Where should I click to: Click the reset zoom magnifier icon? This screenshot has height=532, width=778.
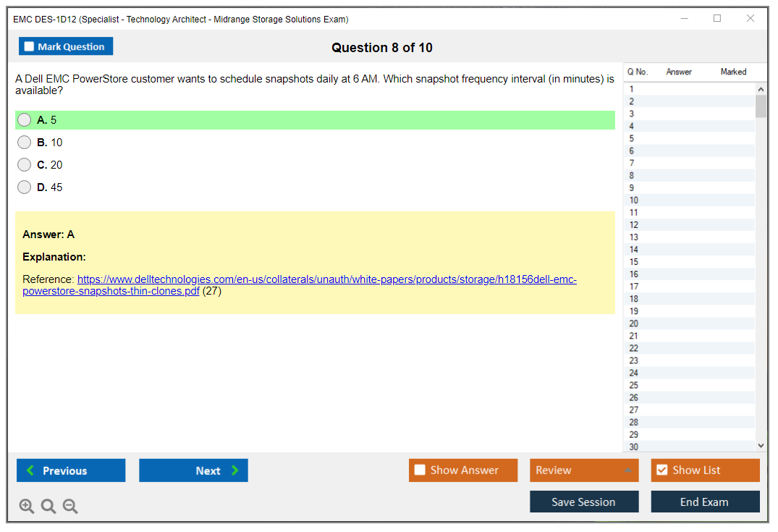click(x=48, y=506)
